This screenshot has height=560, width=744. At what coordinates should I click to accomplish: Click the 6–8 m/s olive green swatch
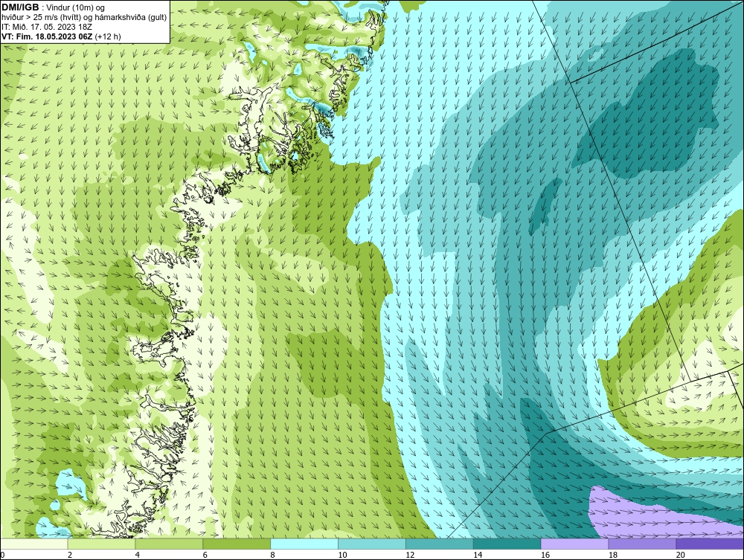tap(237, 544)
